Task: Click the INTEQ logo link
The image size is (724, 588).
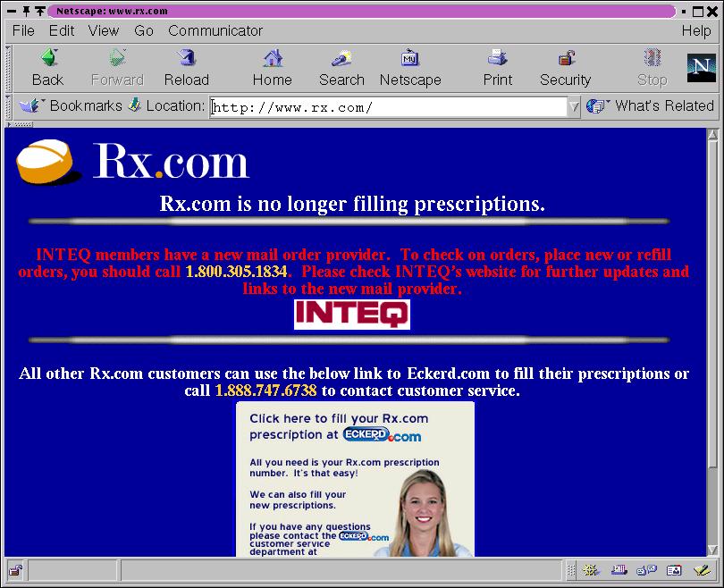Action: click(x=352, y=315)
